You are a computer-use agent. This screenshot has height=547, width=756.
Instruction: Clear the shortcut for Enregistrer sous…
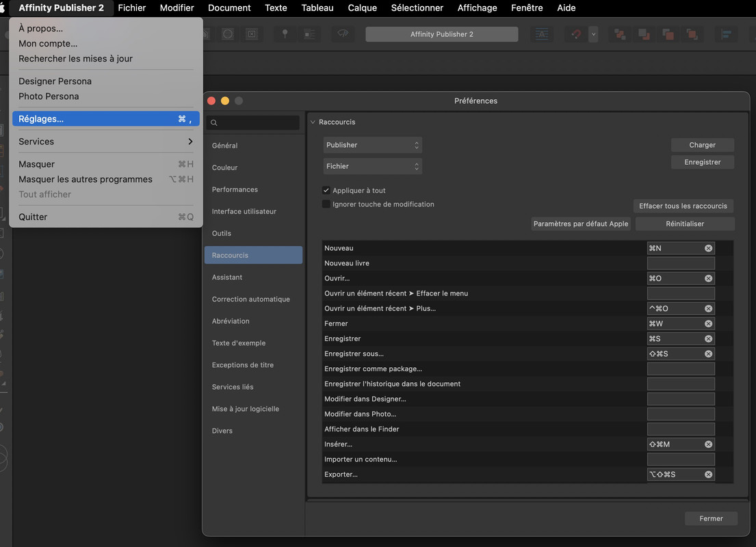click(708, 353)
